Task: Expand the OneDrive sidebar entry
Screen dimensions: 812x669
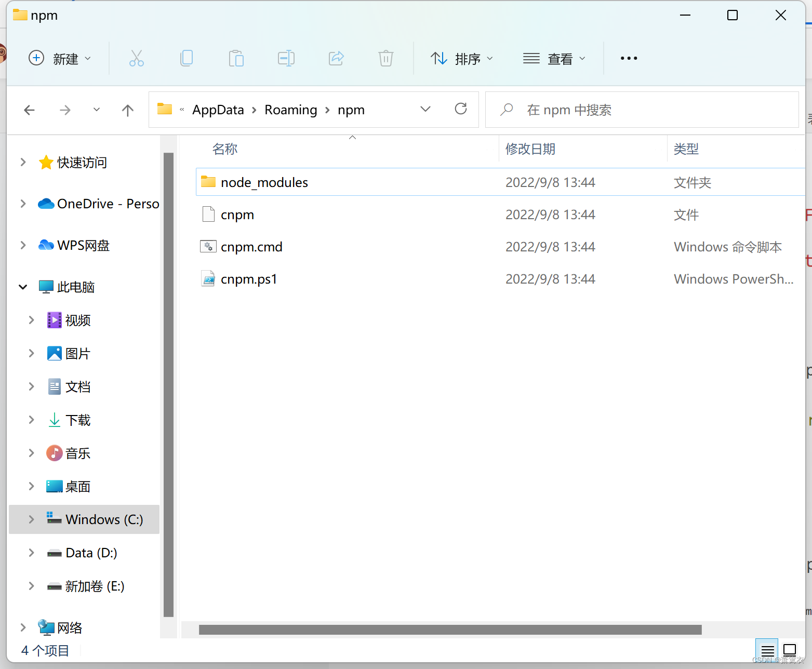Action: coord(22,204)
